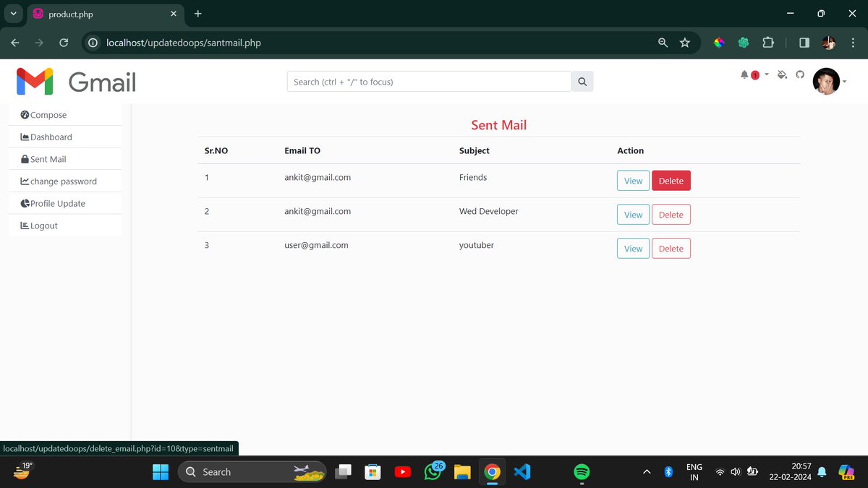Open a new browser tab
The height and width of the screenshot is (488, 868).
[x=198, y=14]
